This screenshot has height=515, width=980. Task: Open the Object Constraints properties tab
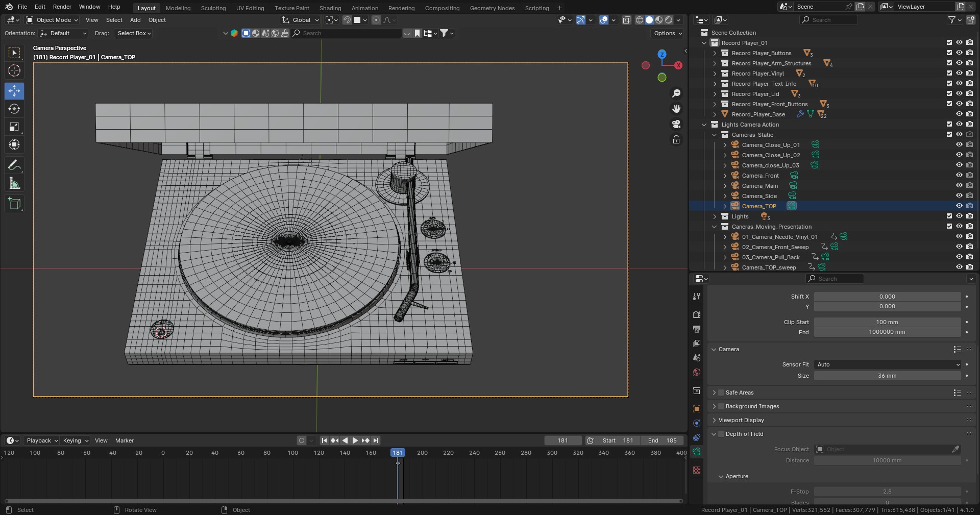click(697, 437)
